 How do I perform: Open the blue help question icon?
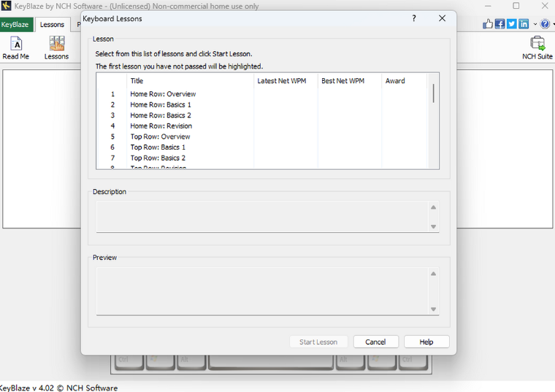(x=545, y=24)
